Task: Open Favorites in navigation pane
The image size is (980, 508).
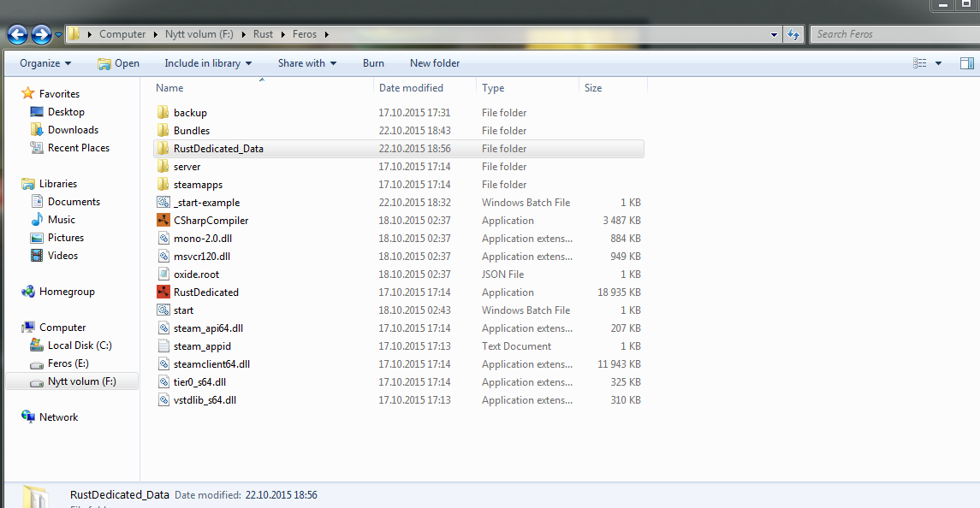Action: [59, 94]
